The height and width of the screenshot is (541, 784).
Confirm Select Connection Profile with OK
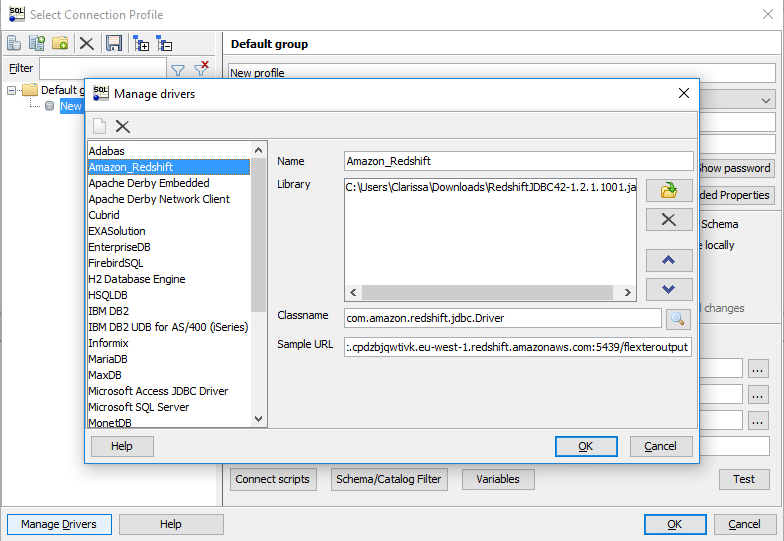pyautogui.click(x=675, y=524)
